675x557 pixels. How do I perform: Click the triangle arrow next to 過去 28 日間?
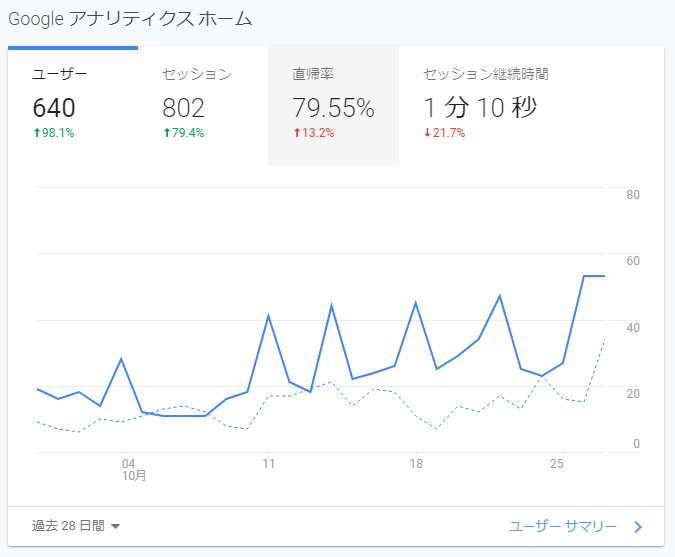[x=115, y=527]
